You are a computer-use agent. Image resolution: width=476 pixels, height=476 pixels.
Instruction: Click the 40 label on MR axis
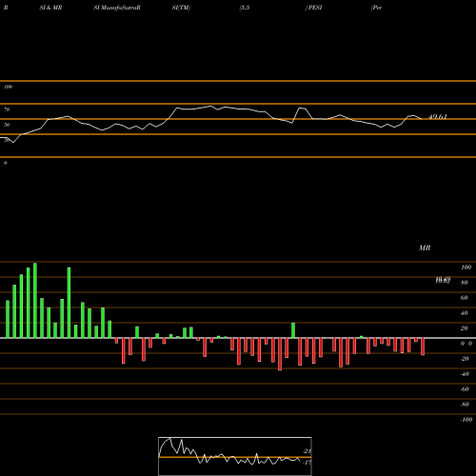point(465,313)
